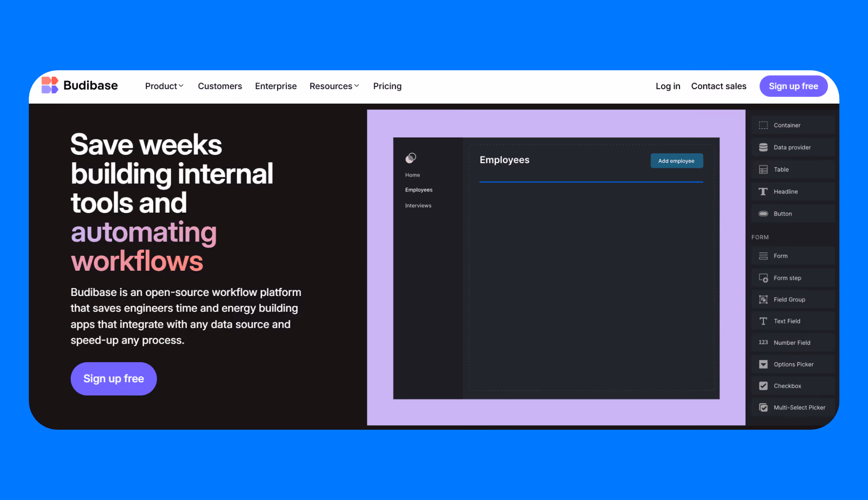Click the Form step label
The width and height of the screenshot is (868, 500).
(x=787, y=278)
